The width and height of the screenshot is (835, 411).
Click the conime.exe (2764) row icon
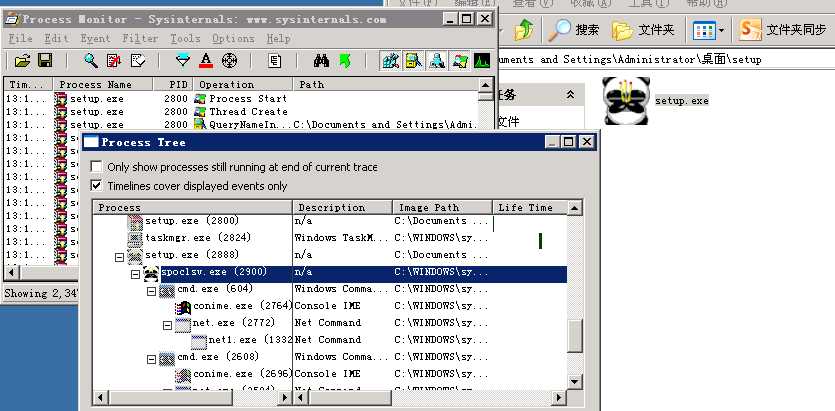183,307
